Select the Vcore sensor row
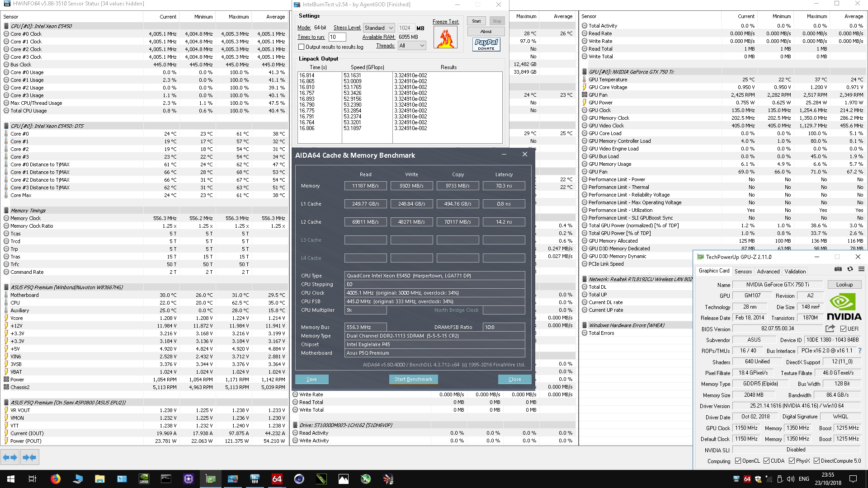The width and height of the screenshot is (868, 488). coord(145,318)
